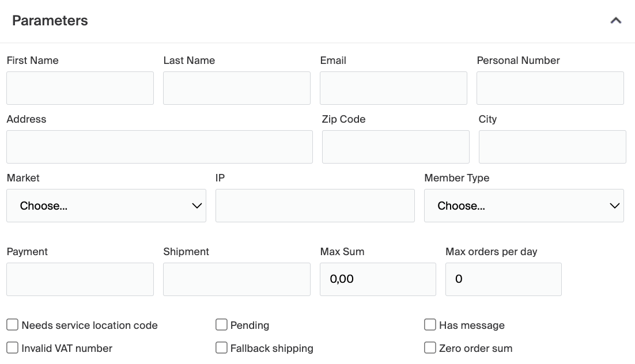
Task: Click the First Name input field
Action: [x=80, y=88]
